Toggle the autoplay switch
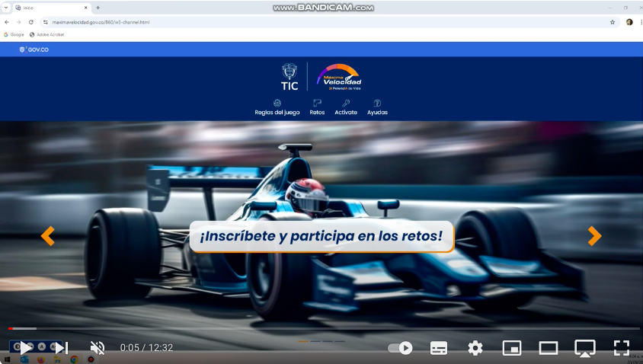643x364 pixels. (400, 348)
